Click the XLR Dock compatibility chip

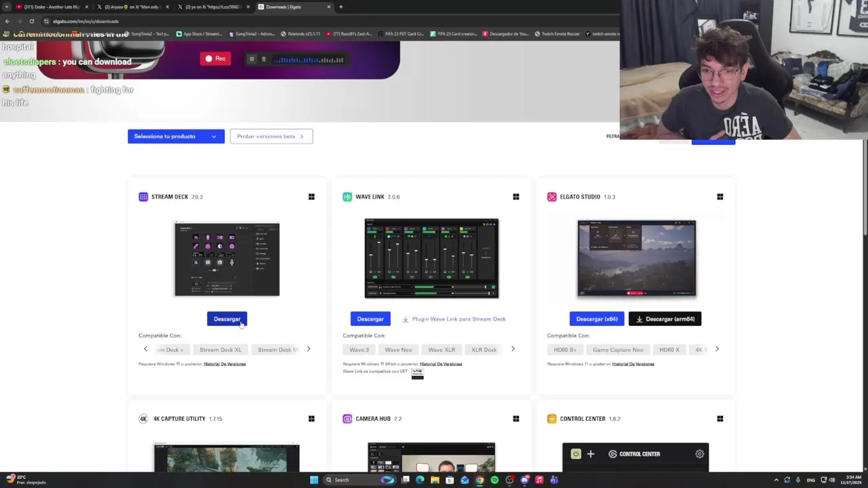(x=484, y=350)
